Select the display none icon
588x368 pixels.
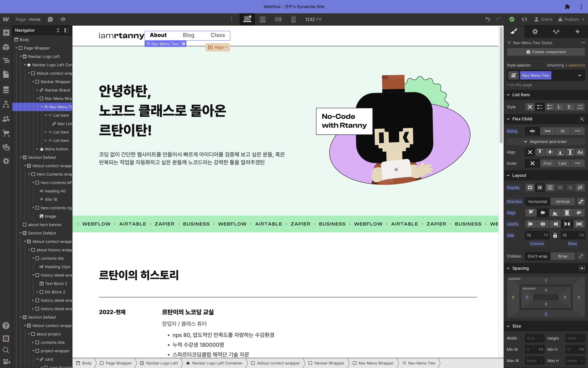click(x=580, y=187)
